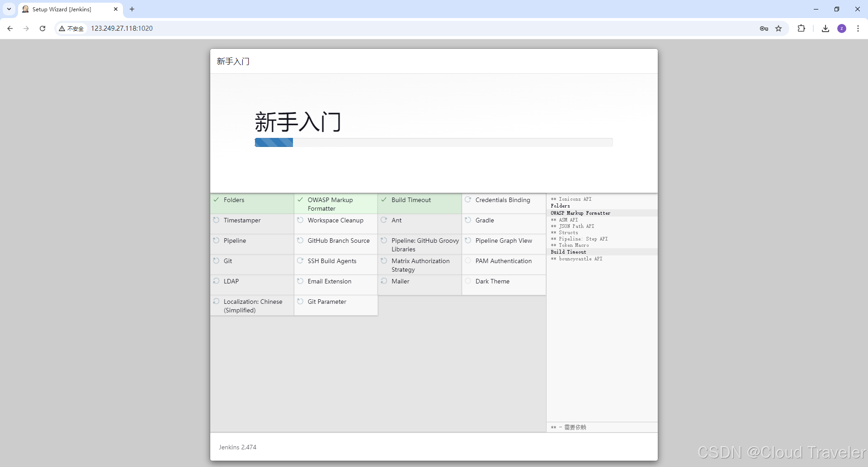Image resolution: width=868 pixels, height=467 pixels.
Task: Click the Localization Chinese pending icon
Action: coord(216,301)
